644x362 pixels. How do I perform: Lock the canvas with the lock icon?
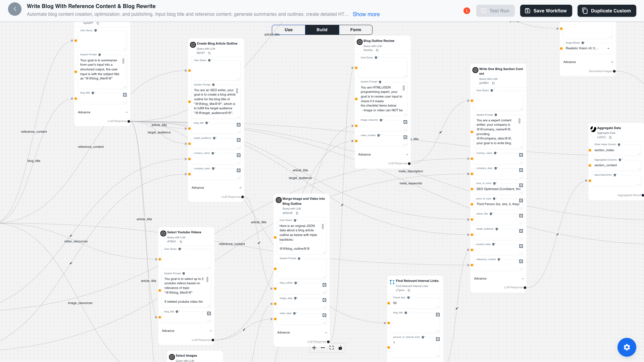tap(340, 348)
